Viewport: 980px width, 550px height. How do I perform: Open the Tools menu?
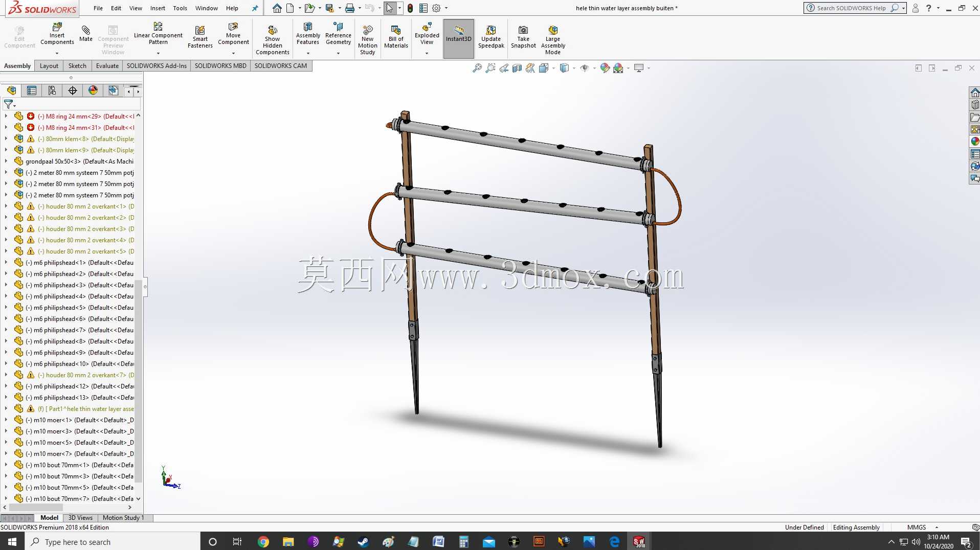click(x=180, y=8)
